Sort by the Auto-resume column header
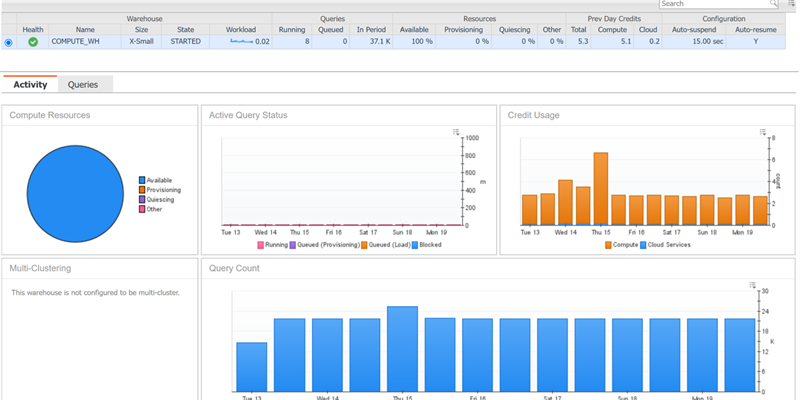This screenshot has width=800, height=400. (756, 30)
